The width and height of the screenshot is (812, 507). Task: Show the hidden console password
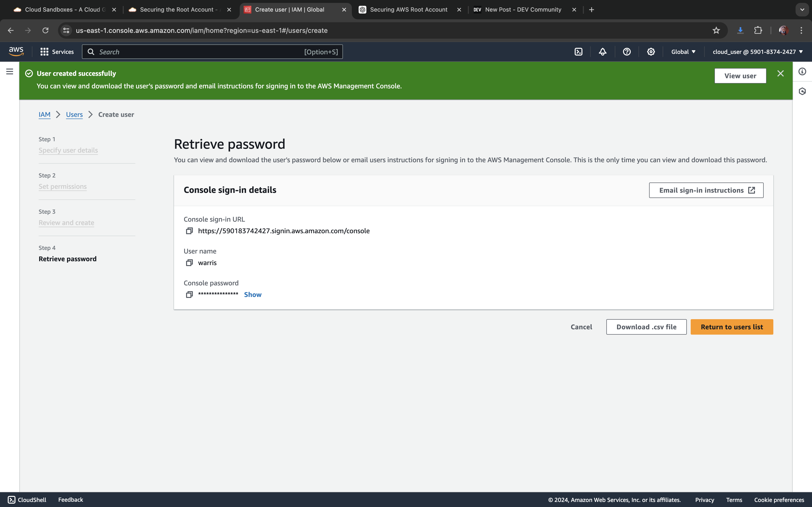coord(252,294)
